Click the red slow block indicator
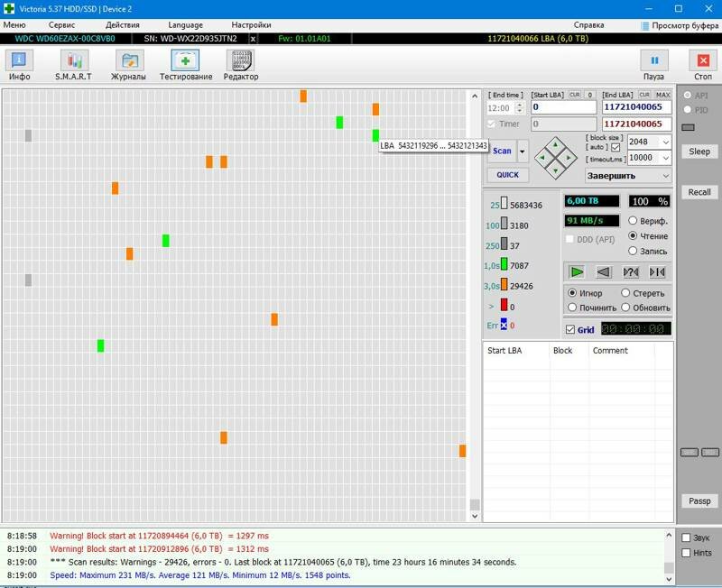Viewport: 722px width, 588px height. (x=504, y=305)
